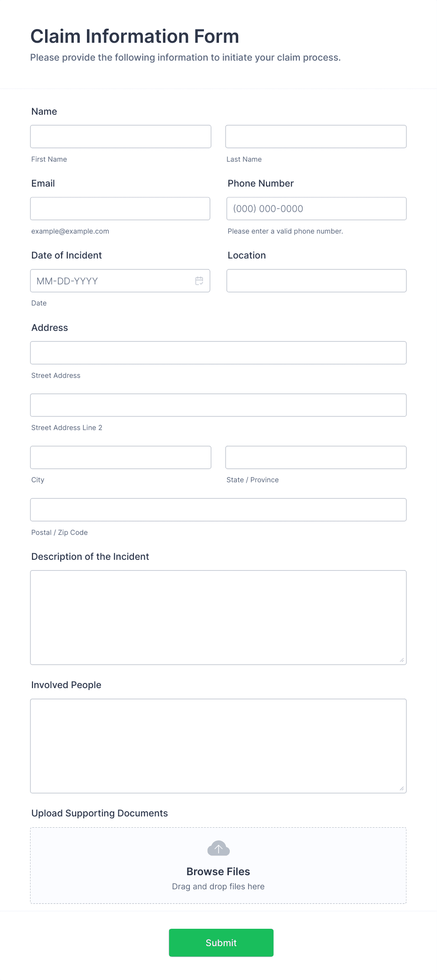This screenshot has width=437, height=980.
Task: Click the City input field
Action: tap(120, 457)
